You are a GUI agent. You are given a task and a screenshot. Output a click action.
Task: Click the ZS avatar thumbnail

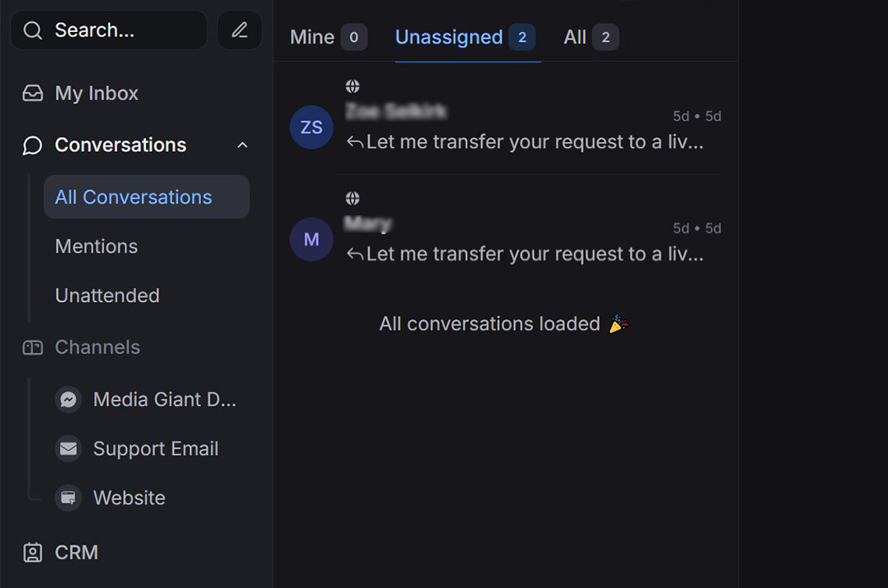coord(312,127)
